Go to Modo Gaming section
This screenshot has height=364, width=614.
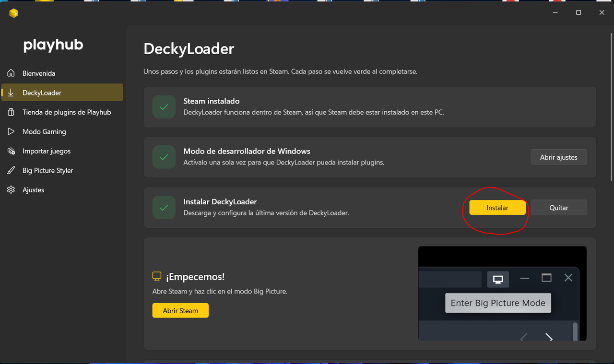click(x=62, y=131)
